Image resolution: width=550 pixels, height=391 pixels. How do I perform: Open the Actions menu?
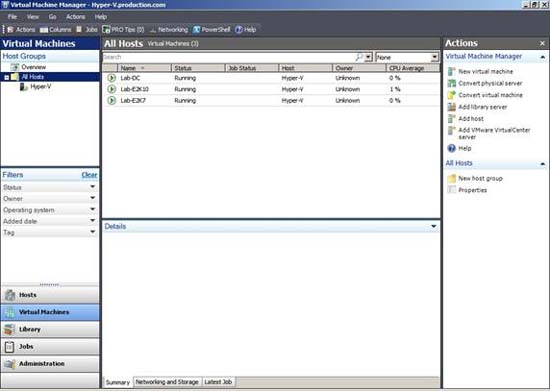tap(75, 17)
